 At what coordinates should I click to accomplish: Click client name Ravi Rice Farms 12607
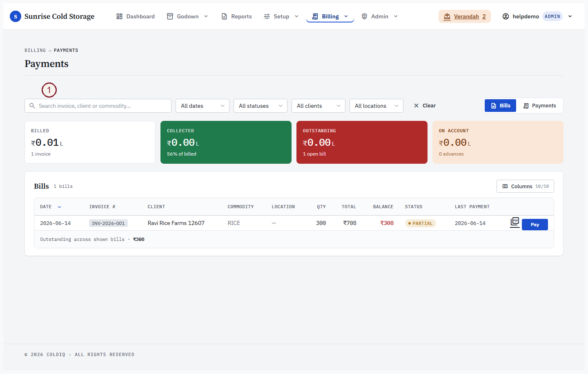click(x=176, y=223)
